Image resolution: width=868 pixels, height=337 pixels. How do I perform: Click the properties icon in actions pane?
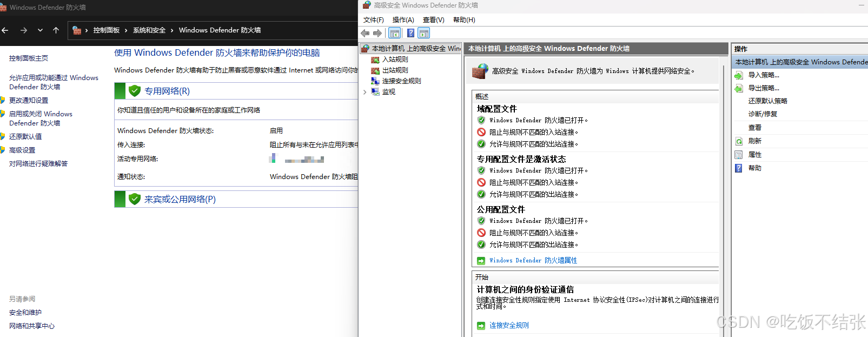coord(739,155)
